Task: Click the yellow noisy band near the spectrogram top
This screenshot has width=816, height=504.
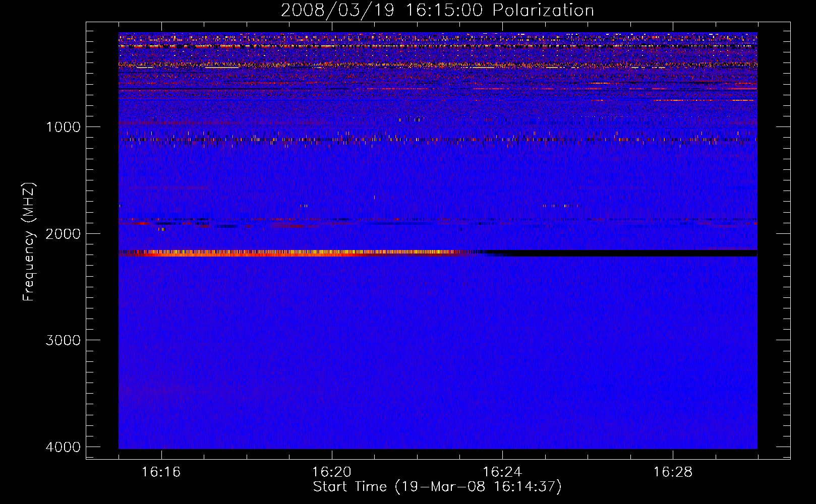Action: 353,65
